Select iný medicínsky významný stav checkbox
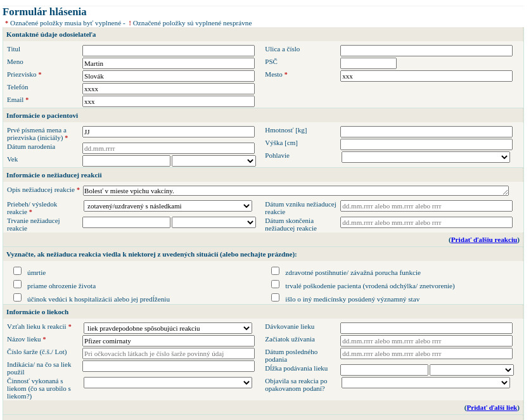This screenshot has width=531, height=420. (275, 298)
